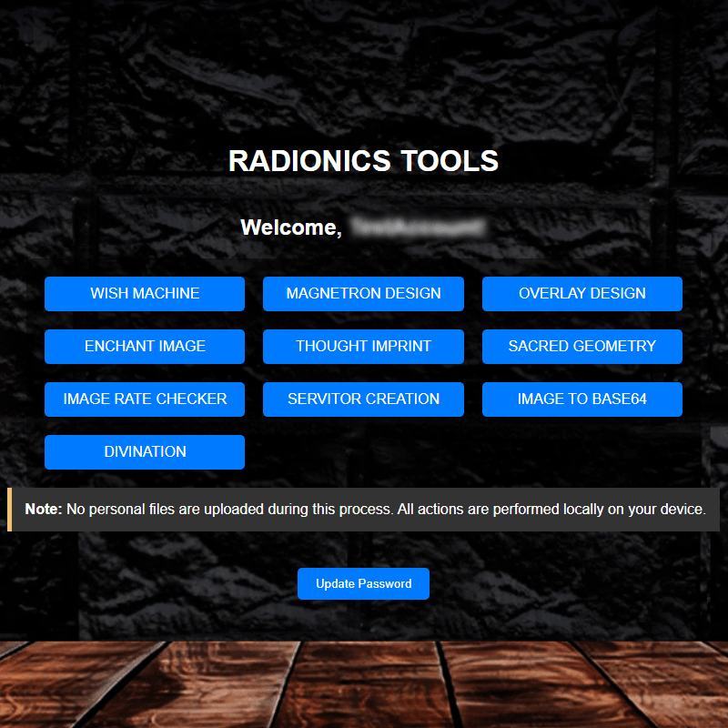
Task: Open the Wish Machine tool
Action: [x=145, y=294]
